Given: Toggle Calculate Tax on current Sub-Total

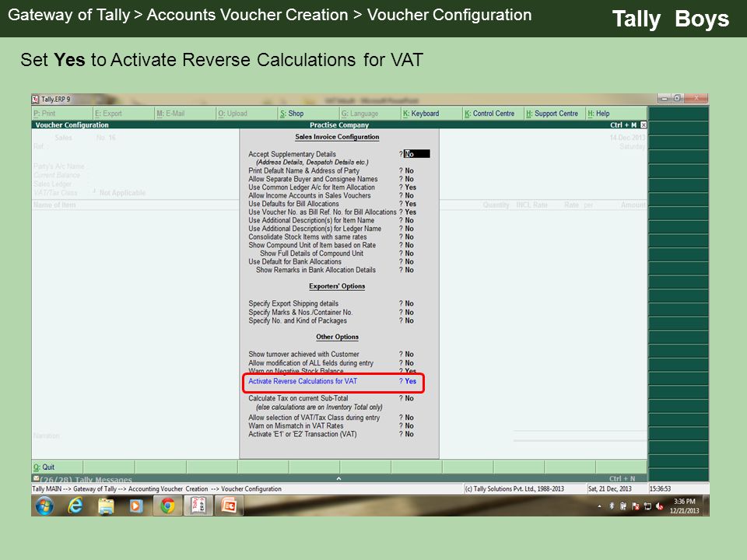Looking at the screenshot, I should click(x=409, y=398).
